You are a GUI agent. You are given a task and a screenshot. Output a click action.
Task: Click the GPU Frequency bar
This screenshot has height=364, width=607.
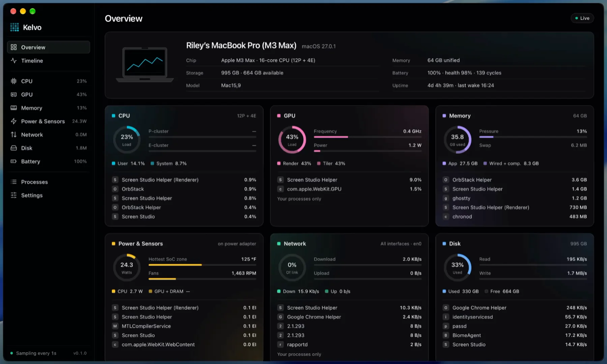click(368, 137)
